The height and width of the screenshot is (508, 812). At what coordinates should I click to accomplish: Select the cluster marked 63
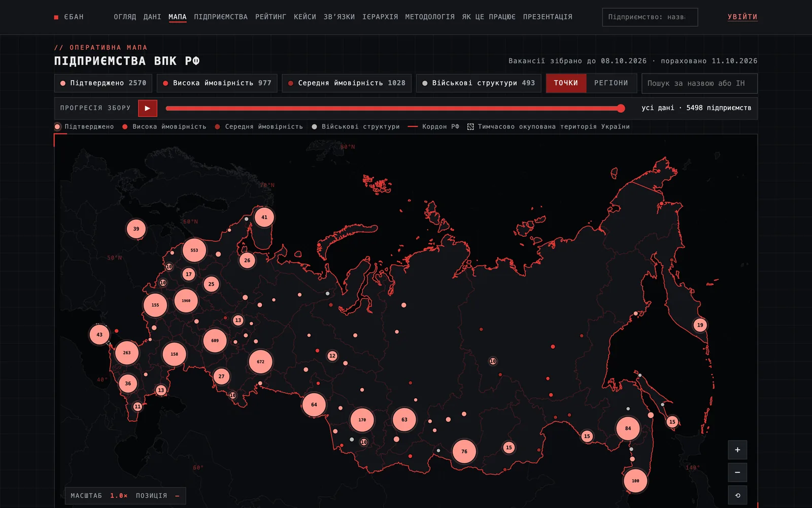coord(404,420)
